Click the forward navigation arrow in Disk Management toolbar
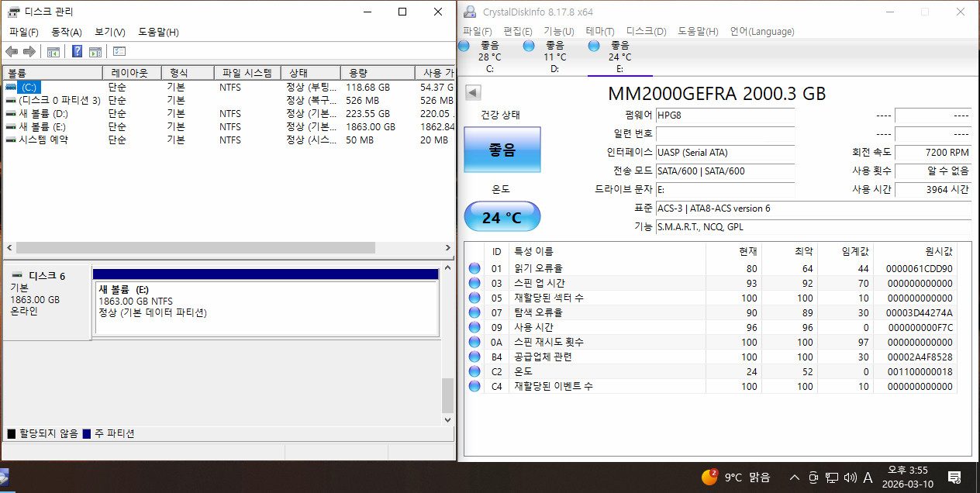Screen dimensions: 980x493 coord(28,51)
